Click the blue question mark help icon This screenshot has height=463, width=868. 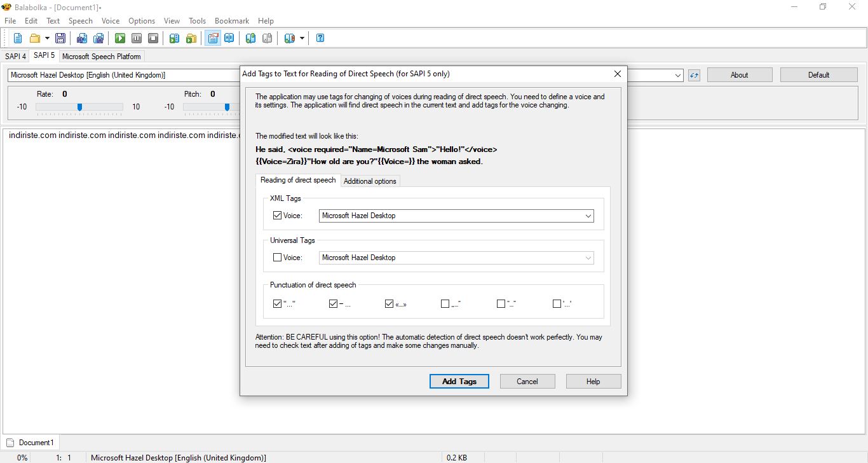point(320,38)
